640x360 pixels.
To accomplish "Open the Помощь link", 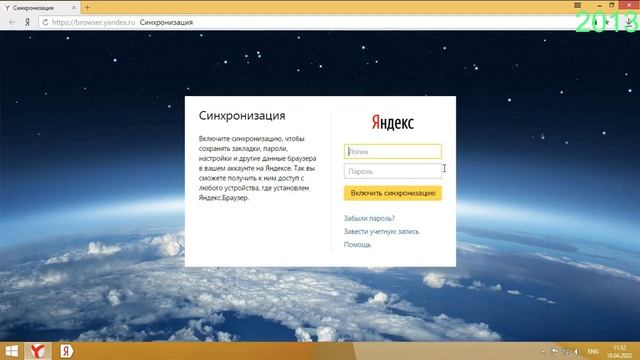I will click(x=357, y=244).
